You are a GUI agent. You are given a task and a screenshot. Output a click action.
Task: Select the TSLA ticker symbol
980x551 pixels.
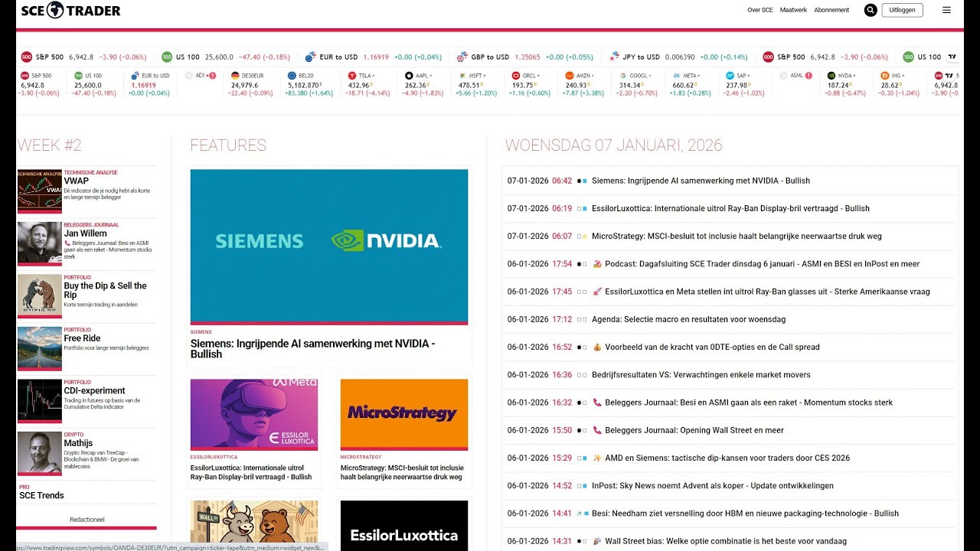pos(367,84)
